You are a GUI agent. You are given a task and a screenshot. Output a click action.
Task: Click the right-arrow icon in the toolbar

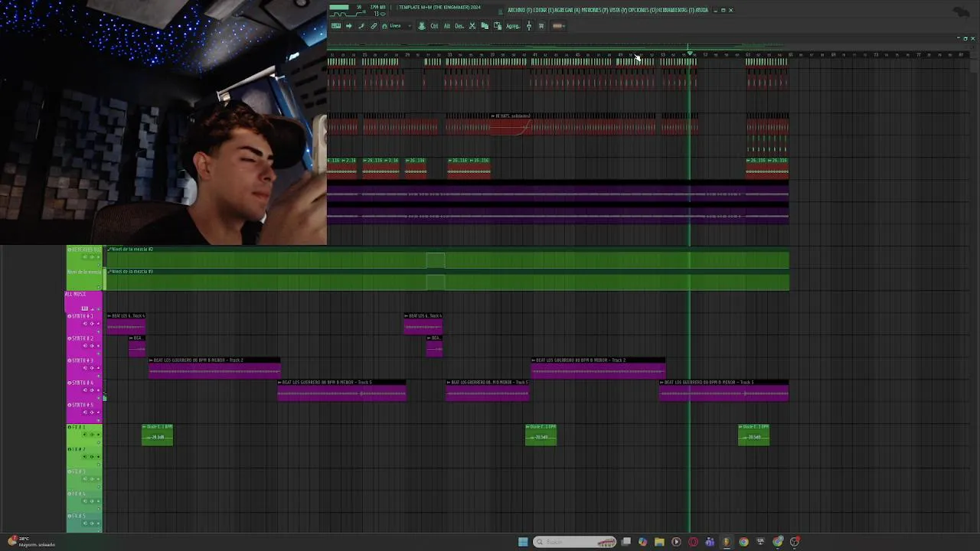(x=349, y=25)
